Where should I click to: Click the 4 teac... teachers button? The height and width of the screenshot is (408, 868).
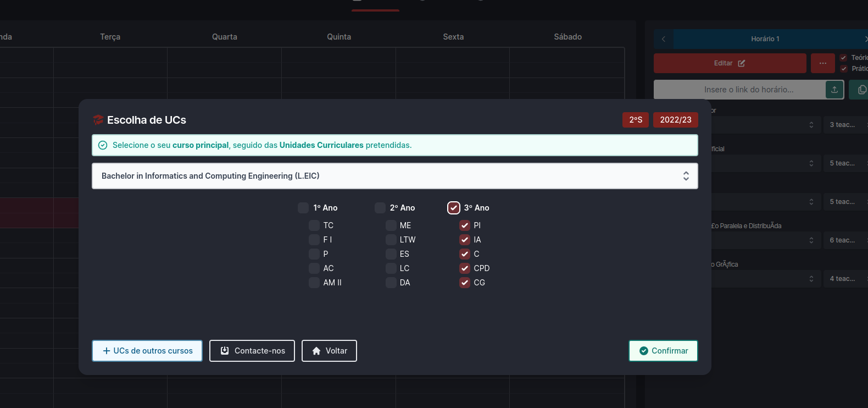tap(844, 279)
